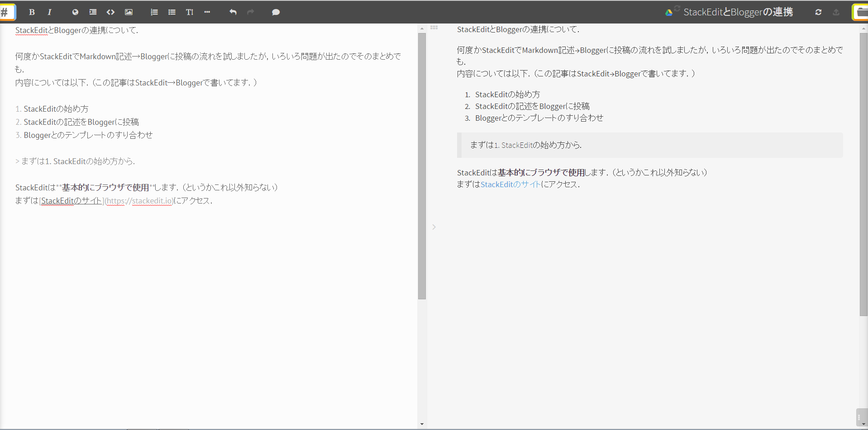Screen dimensions: 868x430
Task: Click the Google Drive icon beside the title
Action: point(669,13)
